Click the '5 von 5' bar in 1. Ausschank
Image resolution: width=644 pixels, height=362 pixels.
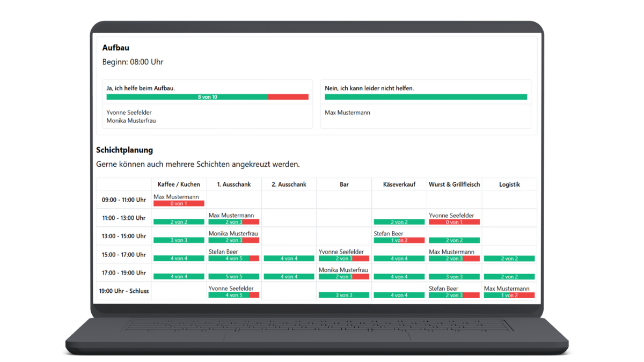[x=234, y=277]
